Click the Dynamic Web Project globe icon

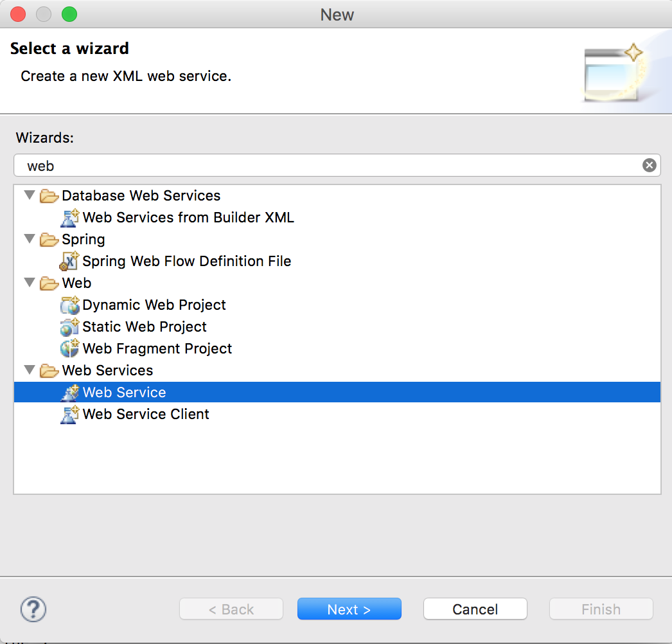69,305
